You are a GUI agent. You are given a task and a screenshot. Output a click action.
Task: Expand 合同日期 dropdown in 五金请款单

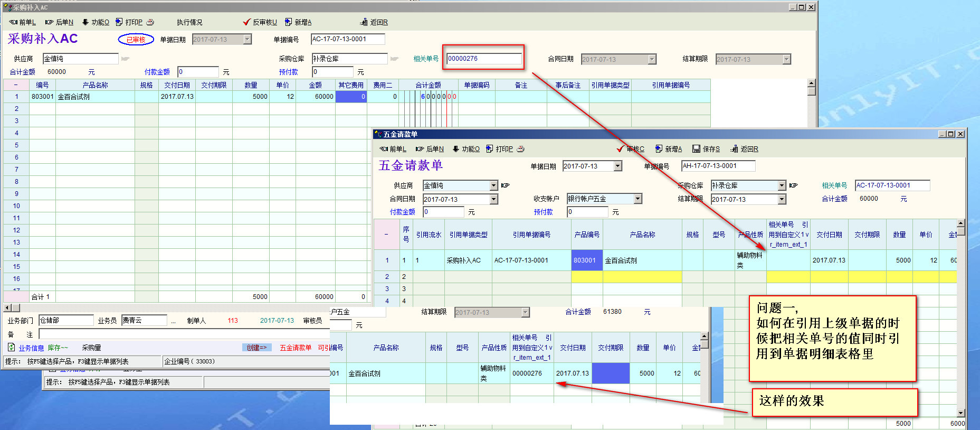coord(493,199)
